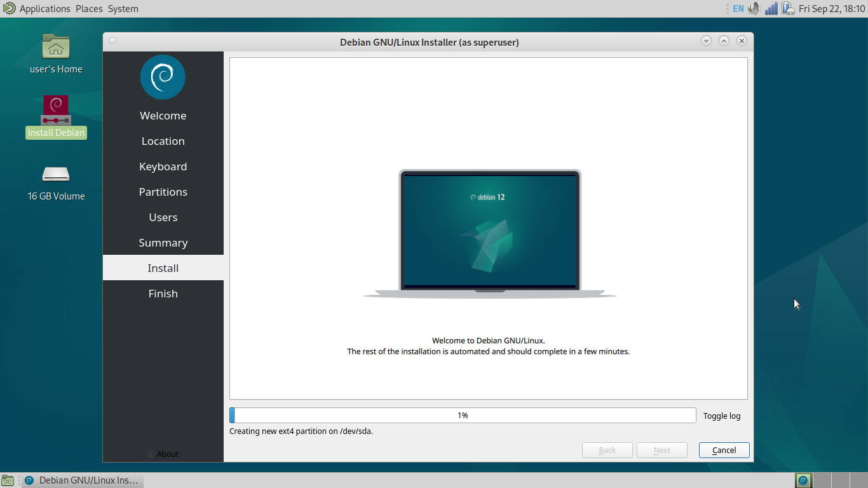Minimize the installer window
Image resolution: width=868 pixels, height=488 pixels.
[x=706, y=41]
